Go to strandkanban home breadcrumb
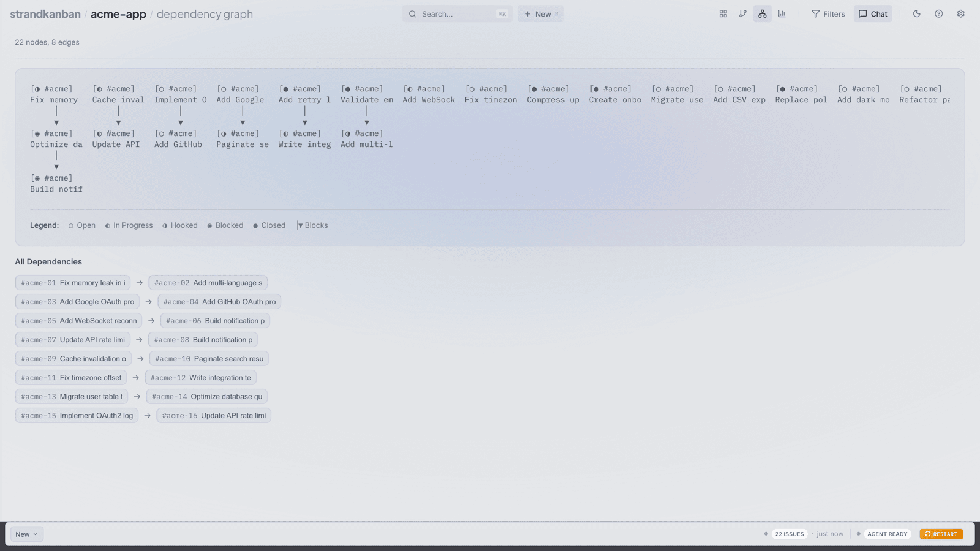The image size is (980, 551). coord(45,14)
